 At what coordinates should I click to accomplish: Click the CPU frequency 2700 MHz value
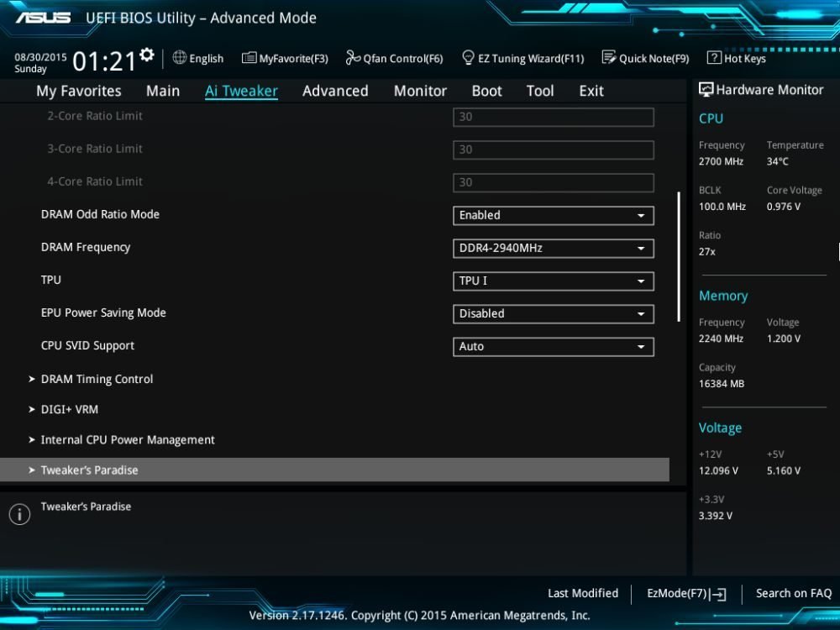(721, 161)
